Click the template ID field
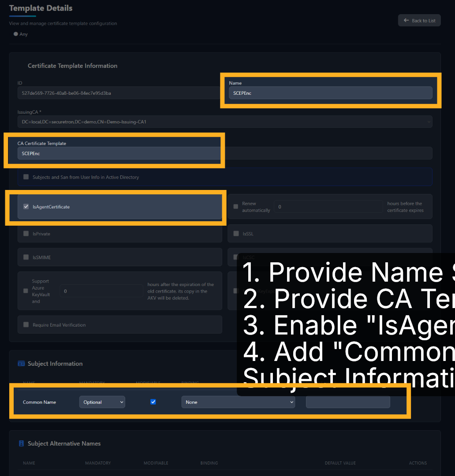455x476 pixels. [119, 93]
